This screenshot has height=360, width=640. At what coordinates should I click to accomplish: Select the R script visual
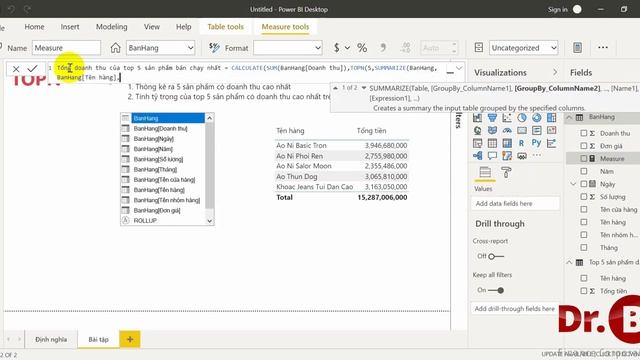(522, 143)
